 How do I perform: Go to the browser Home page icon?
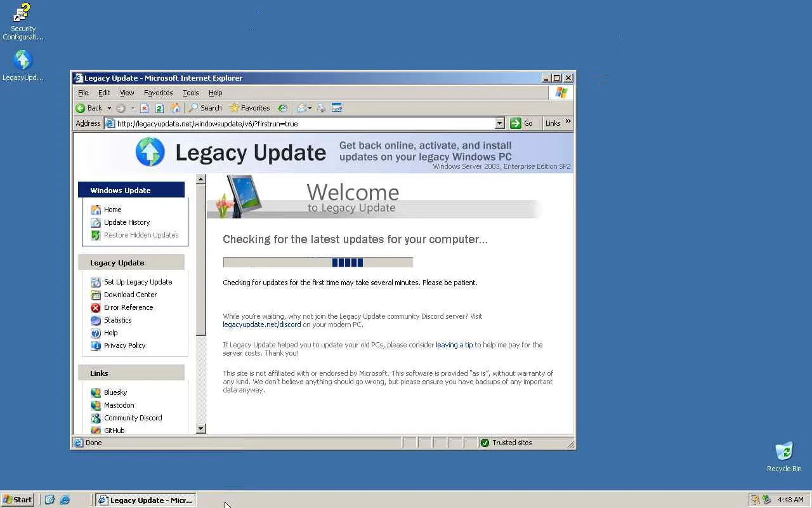tap(176, 108)
